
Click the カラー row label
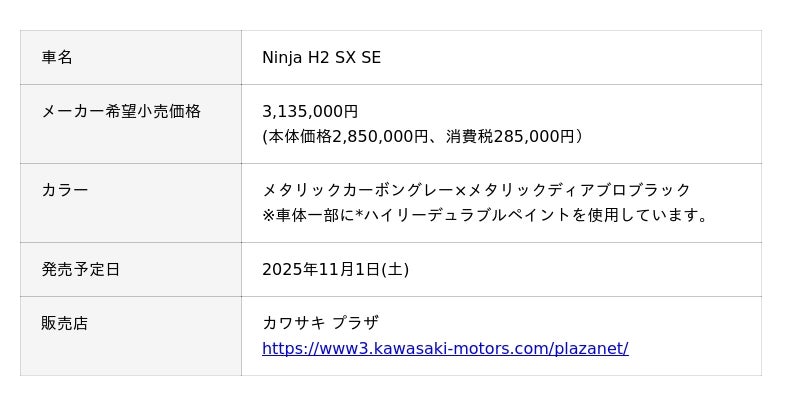click(65, 190)
